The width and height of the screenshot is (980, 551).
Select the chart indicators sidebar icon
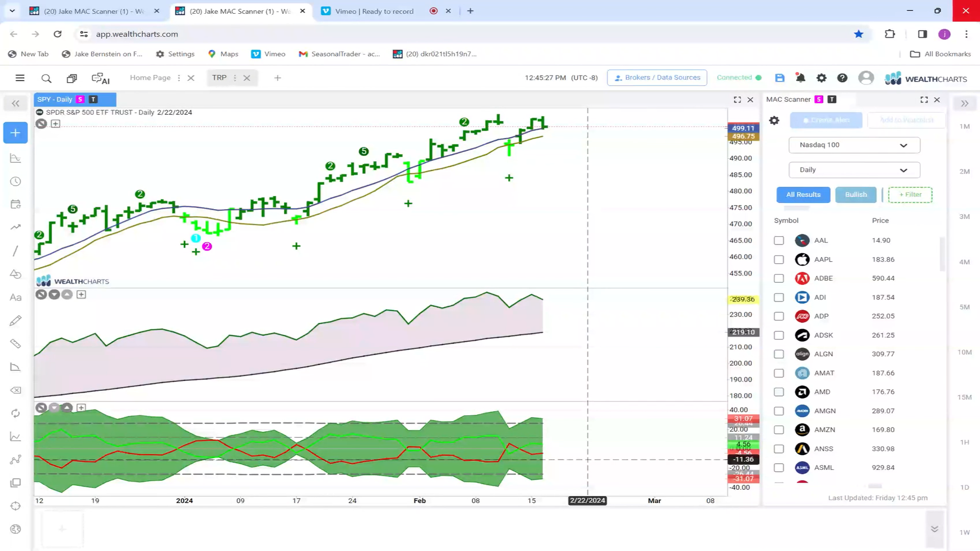[15, 158]
